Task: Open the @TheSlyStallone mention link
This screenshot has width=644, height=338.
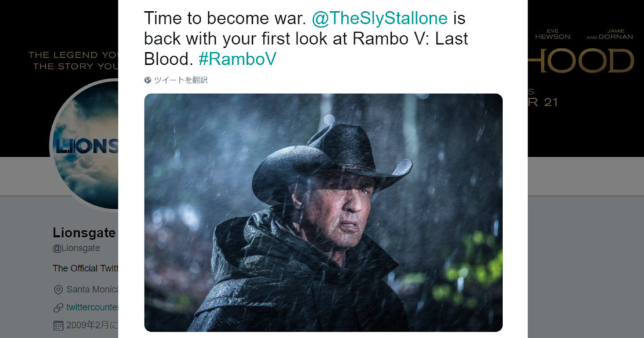Action: (x=379, y=18)
